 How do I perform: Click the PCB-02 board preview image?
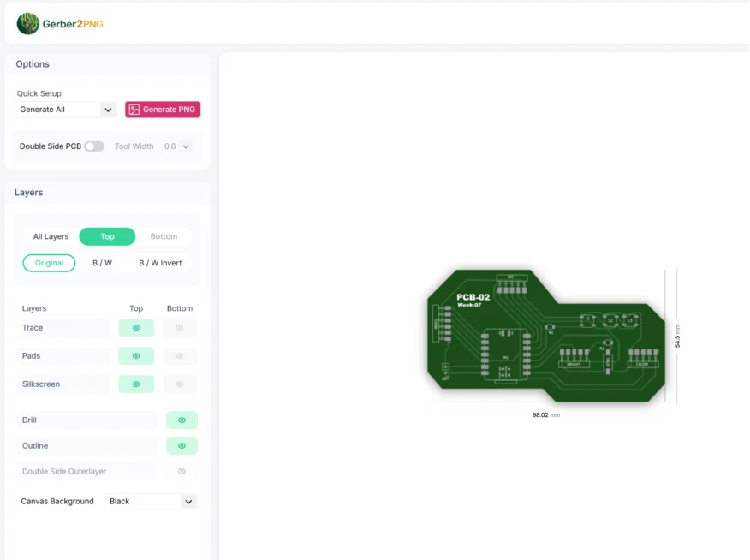coord(545,336)
